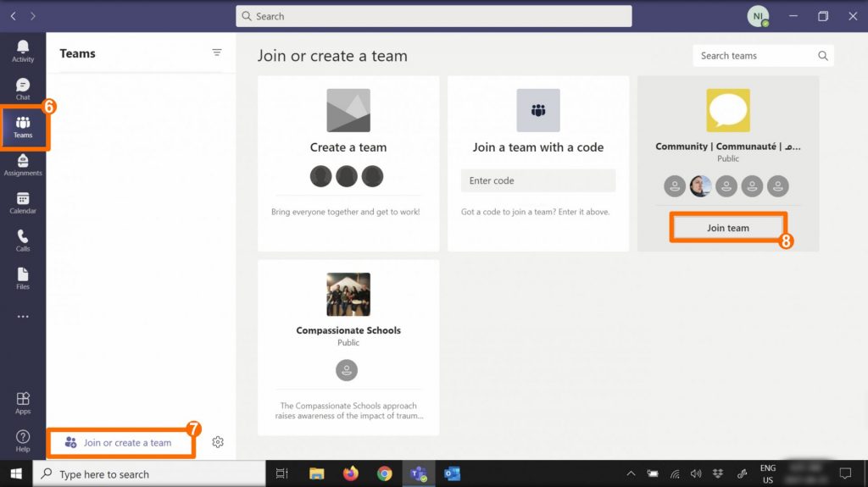Image resolution: width=868 pixels, height=487 pixels.
Task: Click the Community | Communauté team name
Action: (728, 146)
